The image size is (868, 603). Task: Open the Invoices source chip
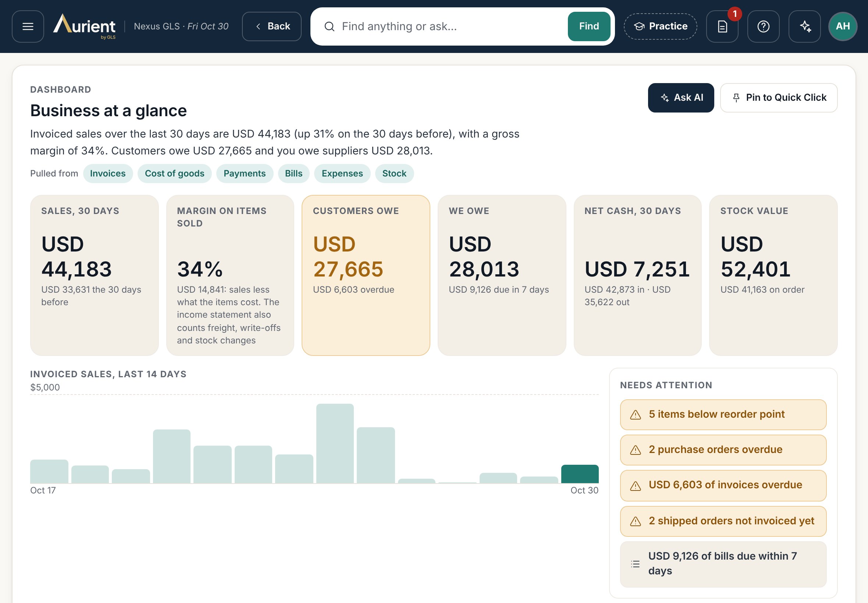[x=108, y=174]
